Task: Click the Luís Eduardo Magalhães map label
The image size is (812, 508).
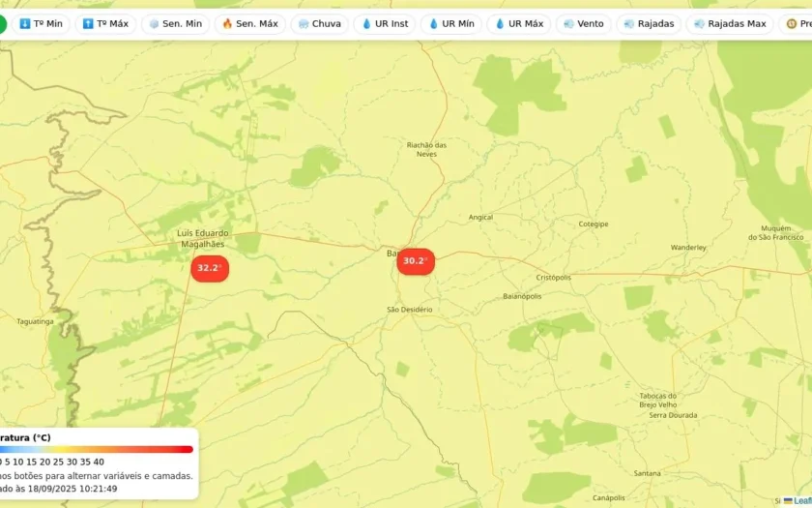Action: tap(202, 238)
